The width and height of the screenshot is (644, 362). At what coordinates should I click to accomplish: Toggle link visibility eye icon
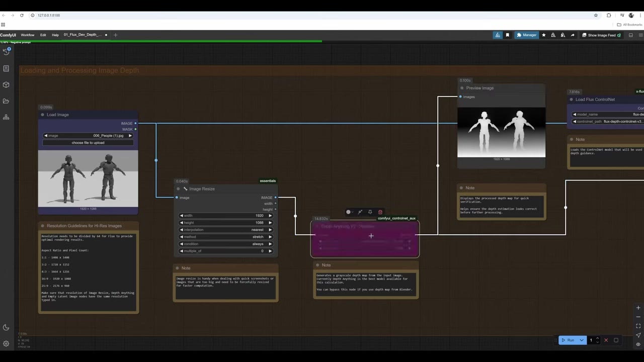click(638, 344)
